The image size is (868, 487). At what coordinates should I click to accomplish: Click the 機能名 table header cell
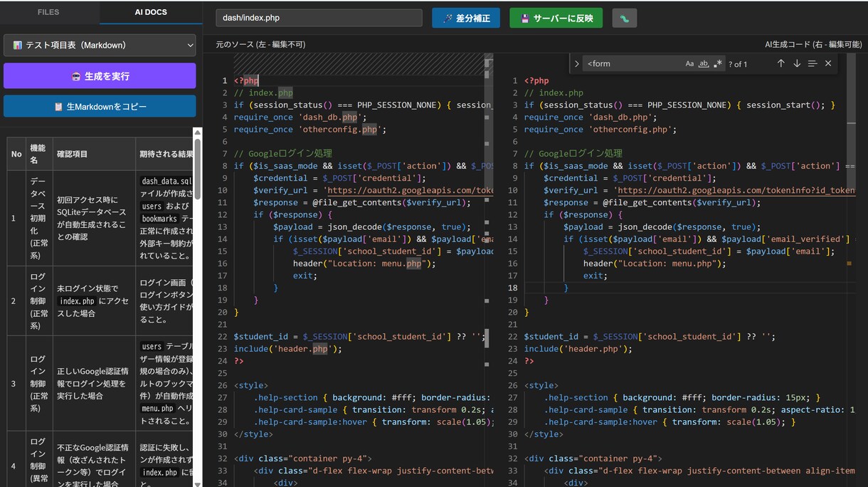coord(39,154)
